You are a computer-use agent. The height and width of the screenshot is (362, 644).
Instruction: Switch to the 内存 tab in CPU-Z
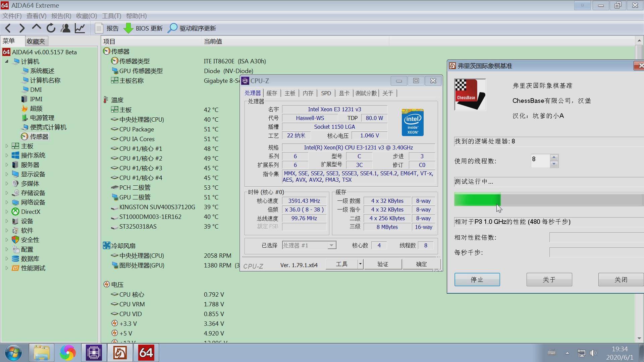click(308, 93)
